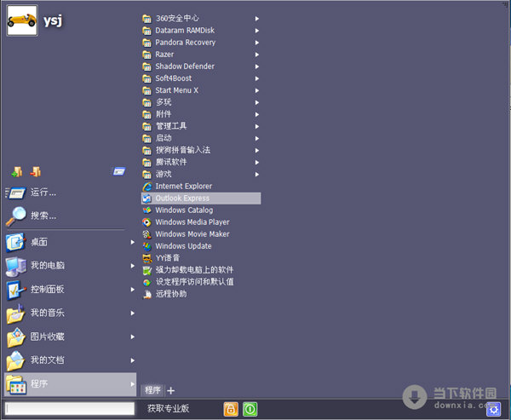Click the green power button
This screenshot has height=420, width=511.
[250, 409]
